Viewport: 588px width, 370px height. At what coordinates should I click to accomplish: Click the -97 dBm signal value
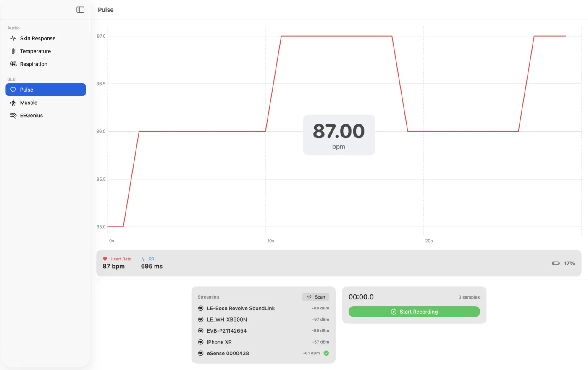click(x=320, y=320)
